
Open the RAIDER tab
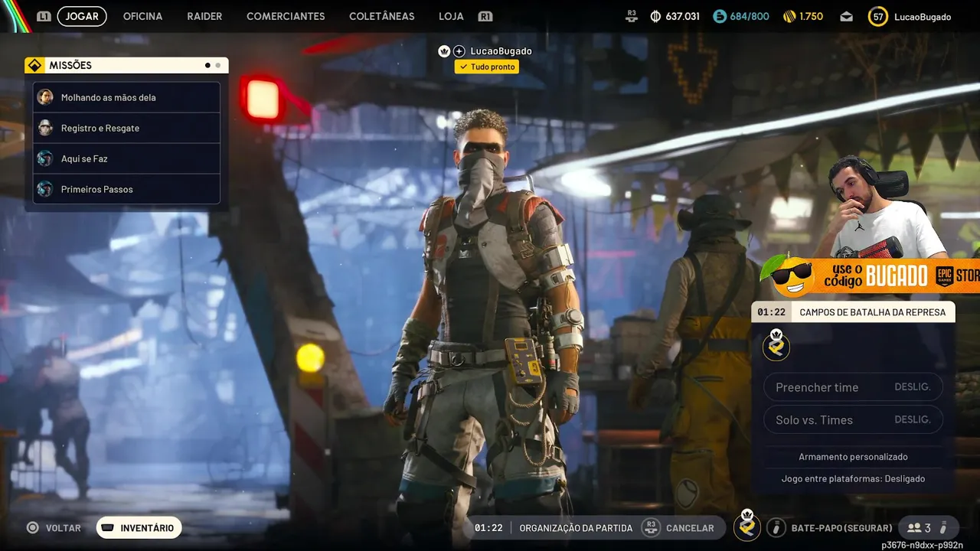[x=204, y=16]
